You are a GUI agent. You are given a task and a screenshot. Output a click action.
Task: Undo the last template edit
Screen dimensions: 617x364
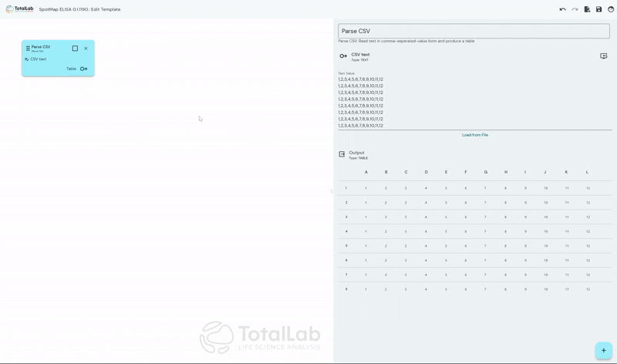coord(563,9)
